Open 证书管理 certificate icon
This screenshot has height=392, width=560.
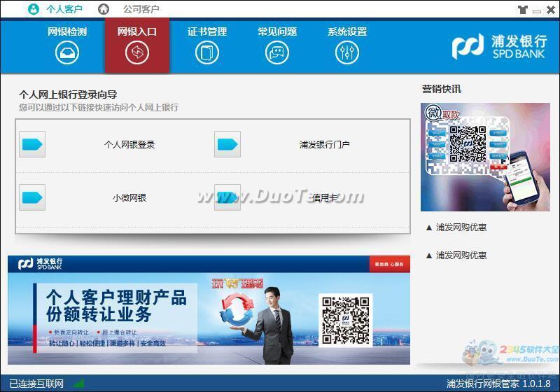(x=207, y=52)
